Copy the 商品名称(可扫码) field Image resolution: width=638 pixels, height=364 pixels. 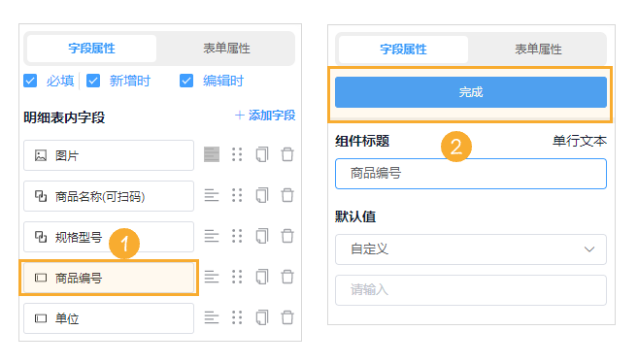pyautogui.click(x=262, y=195)
